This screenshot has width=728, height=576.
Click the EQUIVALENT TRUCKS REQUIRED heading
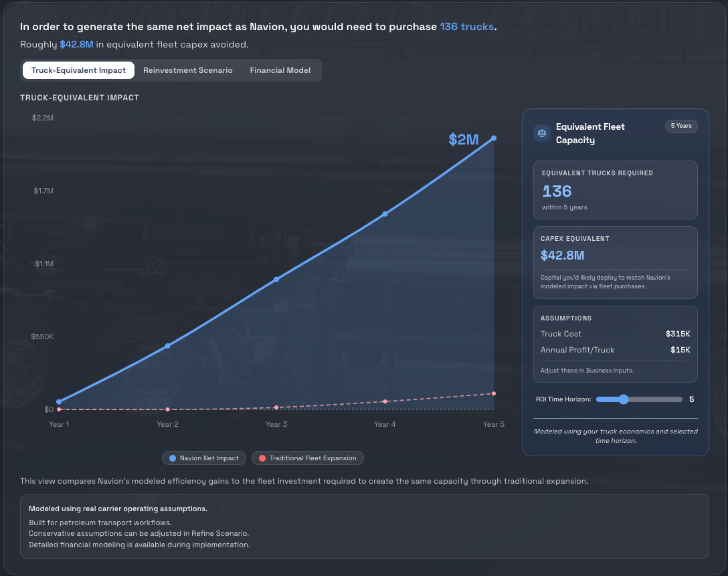tap(598, 173)
